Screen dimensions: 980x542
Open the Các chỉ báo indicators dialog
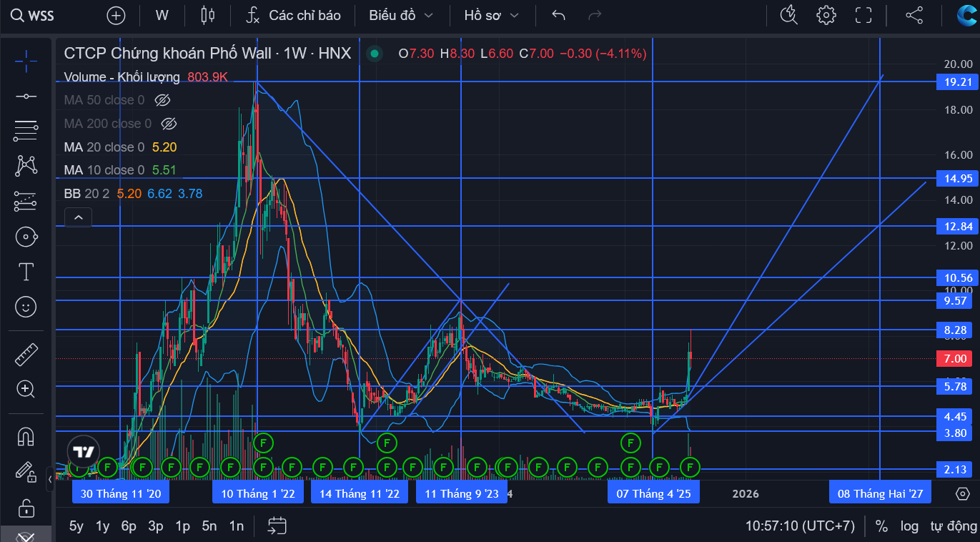click(x=294, y=15)
